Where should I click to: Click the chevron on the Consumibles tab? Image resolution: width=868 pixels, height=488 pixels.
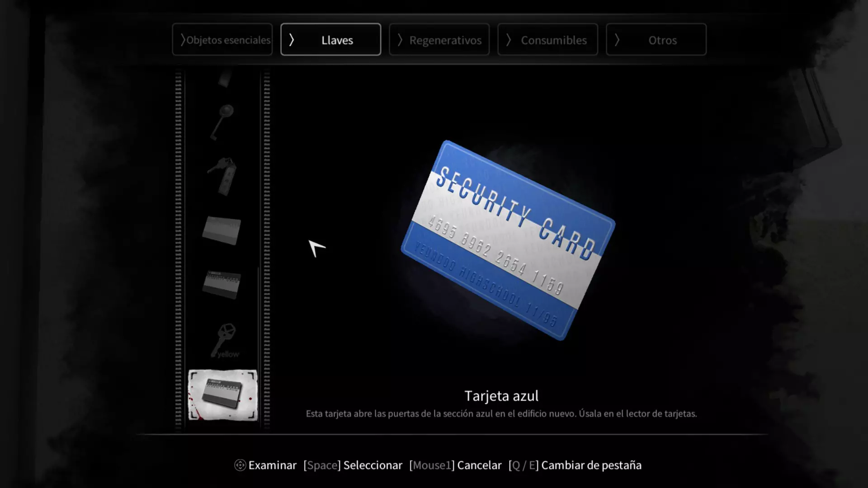(x=509, y=40)
